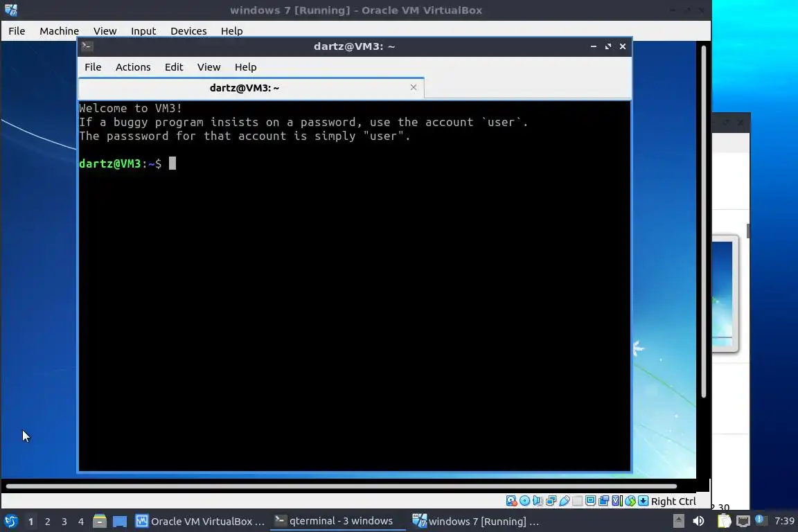Open the VirtualBox window system icon
The height and width of the screenshot is (532, 798).
tap(11, 10)
